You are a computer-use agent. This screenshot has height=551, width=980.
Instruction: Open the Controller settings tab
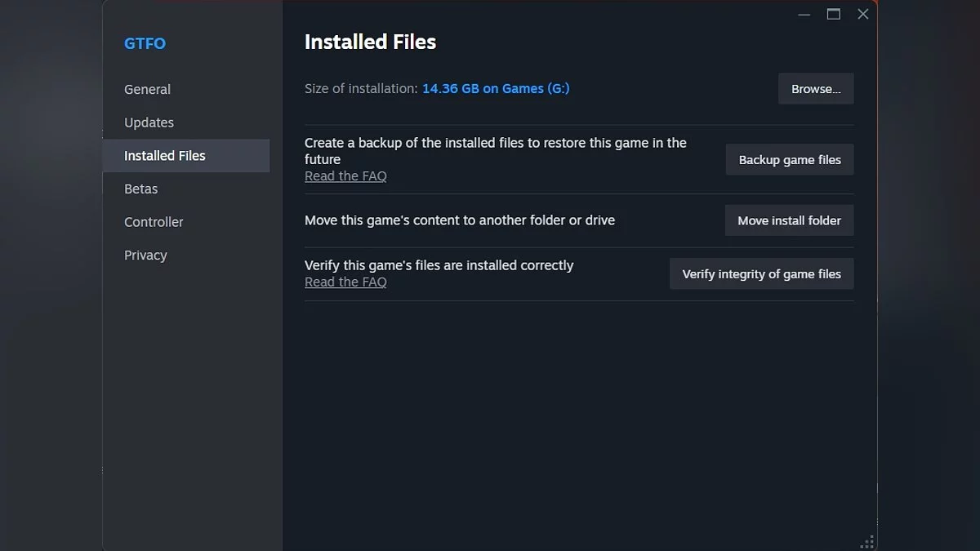[x=154, y=222]
